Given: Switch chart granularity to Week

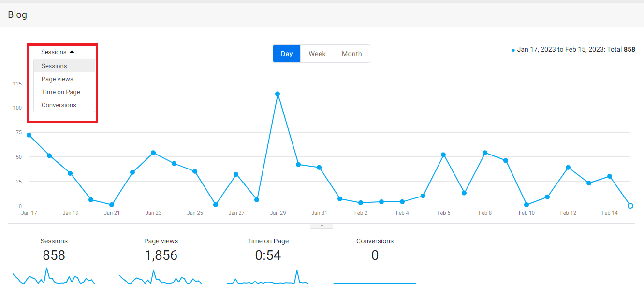Looking at the screenshot, I should click(x=317, y=54).
